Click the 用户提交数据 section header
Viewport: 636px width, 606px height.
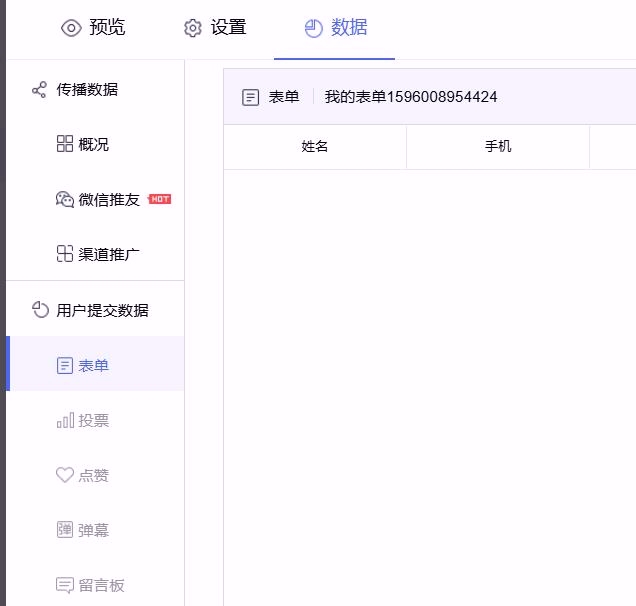(102, 310)
